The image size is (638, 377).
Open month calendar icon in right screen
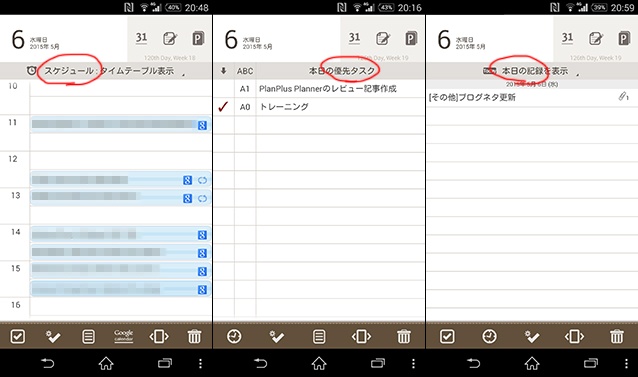567,38
